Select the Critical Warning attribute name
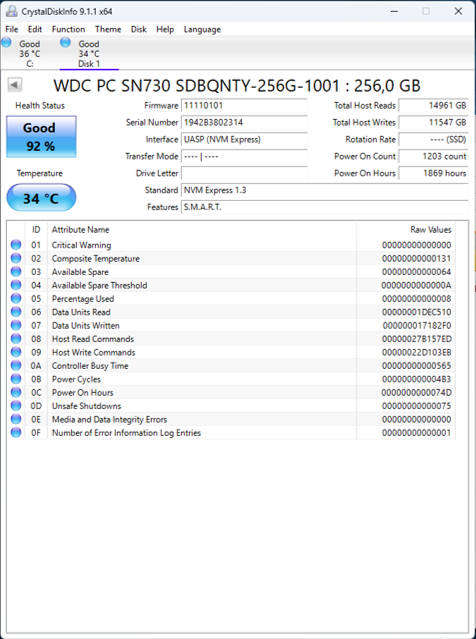The image size is (476, 639). click(81, 245)
